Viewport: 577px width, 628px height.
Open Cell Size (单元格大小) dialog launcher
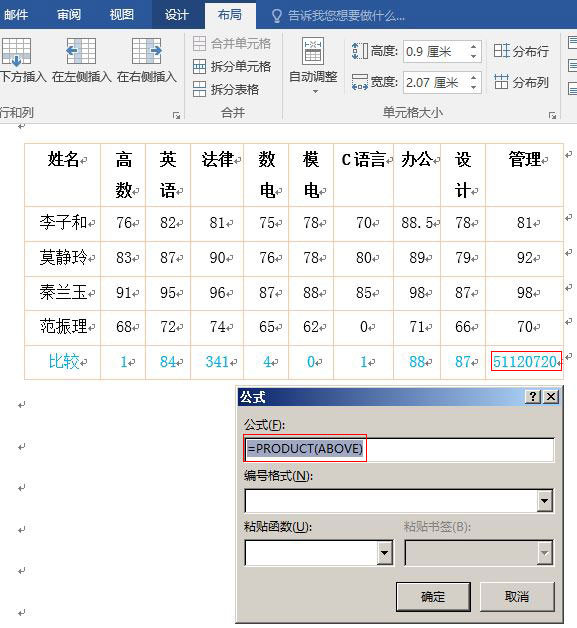553,115
